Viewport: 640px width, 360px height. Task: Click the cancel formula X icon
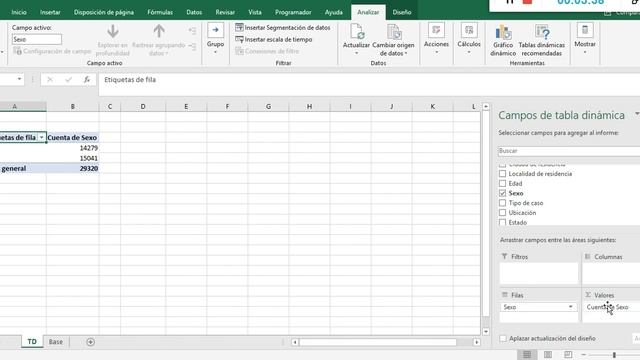pos(50,80)
